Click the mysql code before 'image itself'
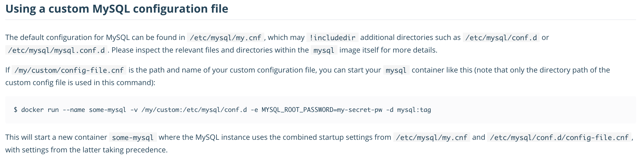Image resolution: width=644 pixels, height=155 pixels. coord(324,50)
